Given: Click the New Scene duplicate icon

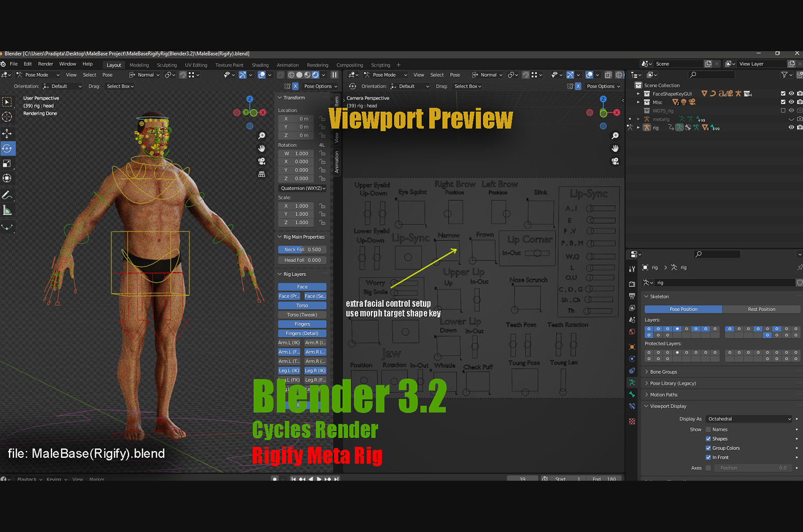Looking at the screenshot, I should tap(708, 64).
